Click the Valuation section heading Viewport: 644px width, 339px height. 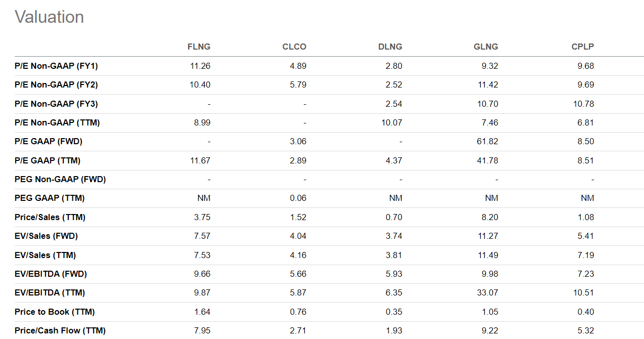click(x=50, y=17)
